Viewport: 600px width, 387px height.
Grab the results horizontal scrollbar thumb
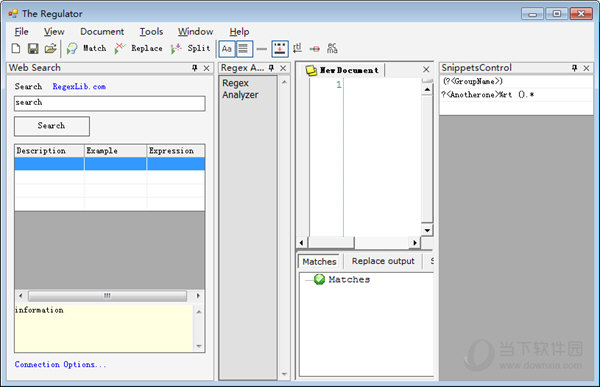(107, 296)
